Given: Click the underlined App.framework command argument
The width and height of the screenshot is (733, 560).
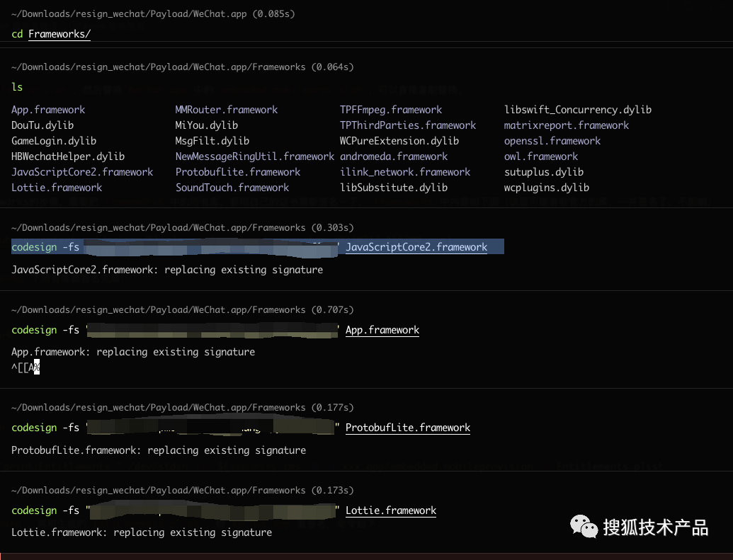Looking at the screenshot, I should point(382,330).
